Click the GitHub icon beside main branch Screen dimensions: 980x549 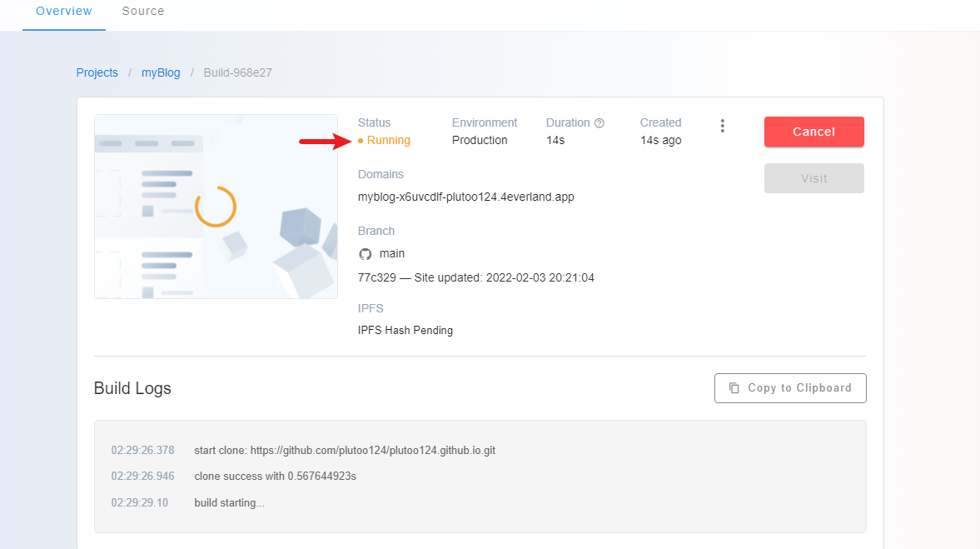(365, 254)
